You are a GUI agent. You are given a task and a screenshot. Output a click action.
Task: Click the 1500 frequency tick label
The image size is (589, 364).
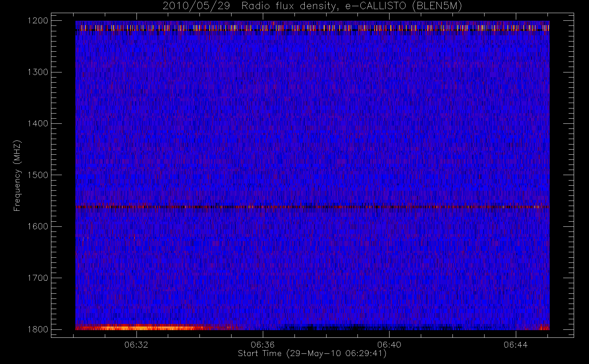click(38, 175)
